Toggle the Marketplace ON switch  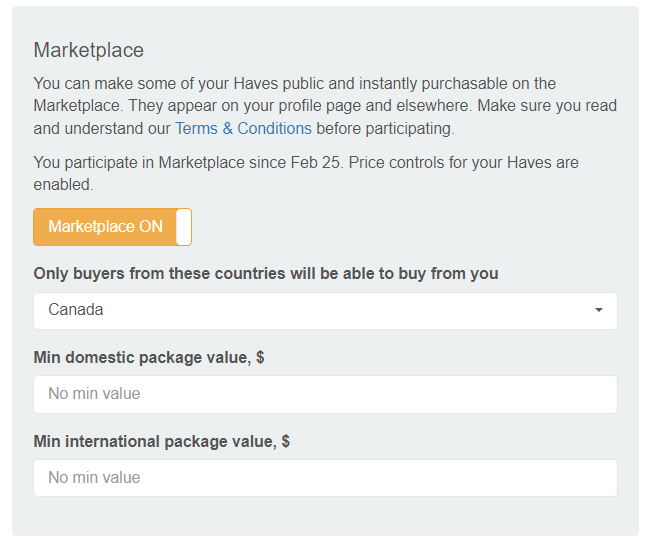112,227
